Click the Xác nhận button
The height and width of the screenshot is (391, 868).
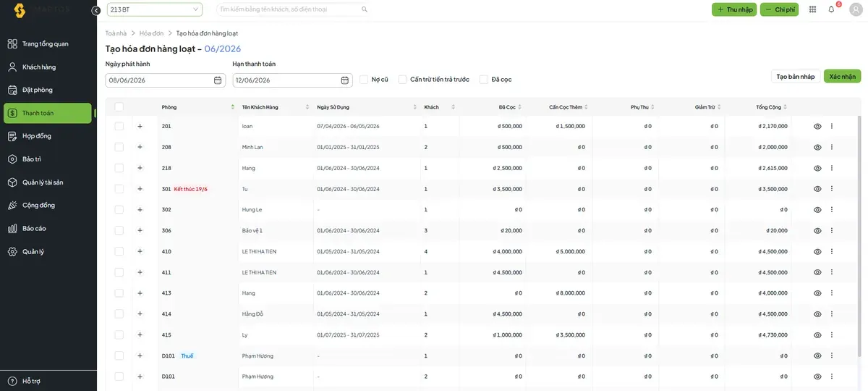coord(842,76)
